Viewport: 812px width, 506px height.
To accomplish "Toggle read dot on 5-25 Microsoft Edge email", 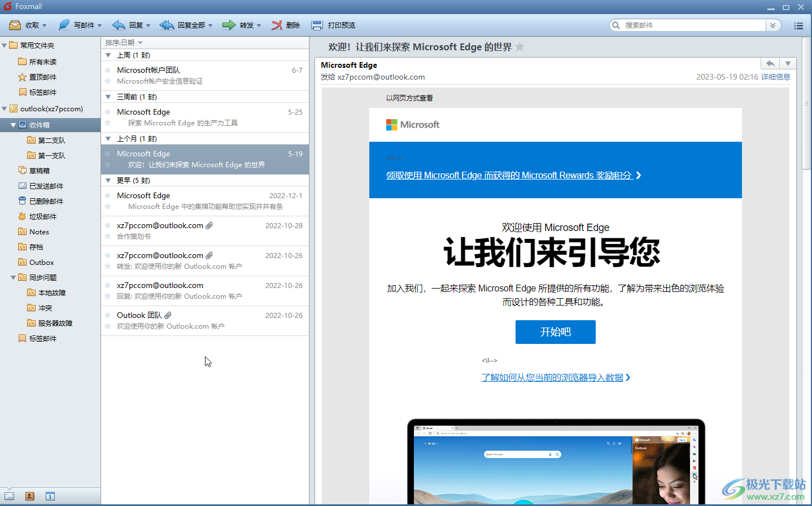I will (x=107, y=112).
